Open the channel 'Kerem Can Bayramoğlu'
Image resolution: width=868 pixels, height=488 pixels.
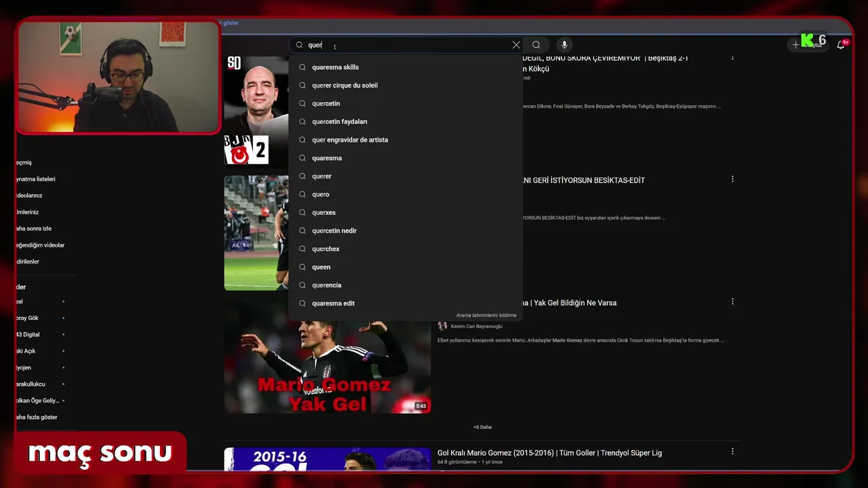click(476, 326)
